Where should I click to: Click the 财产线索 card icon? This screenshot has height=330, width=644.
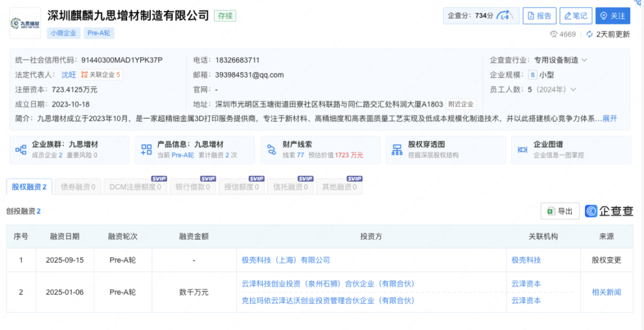coord(271,150)
